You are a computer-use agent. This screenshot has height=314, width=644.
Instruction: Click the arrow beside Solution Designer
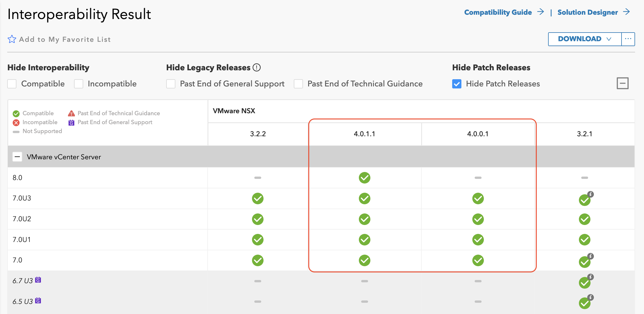[626, 12]
